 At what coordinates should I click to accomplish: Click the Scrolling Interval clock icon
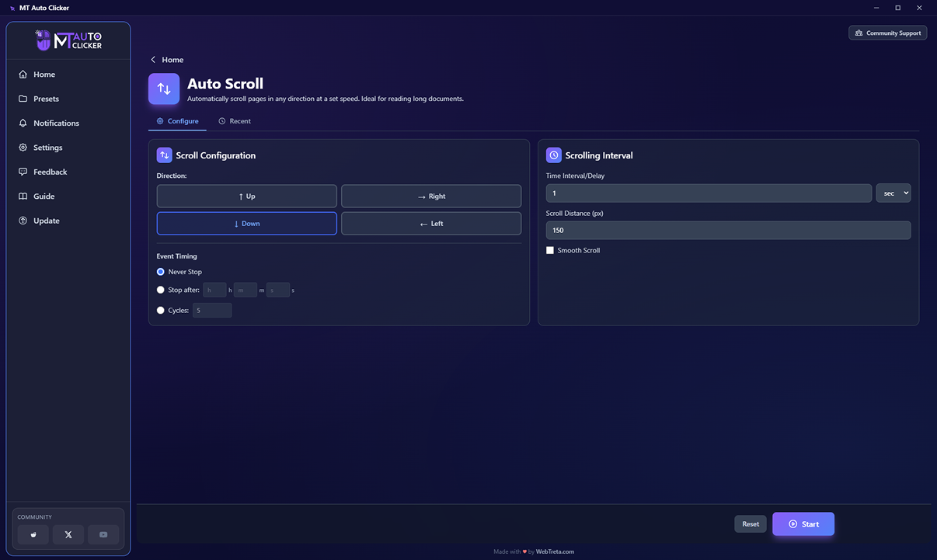[x=554, y=155]
